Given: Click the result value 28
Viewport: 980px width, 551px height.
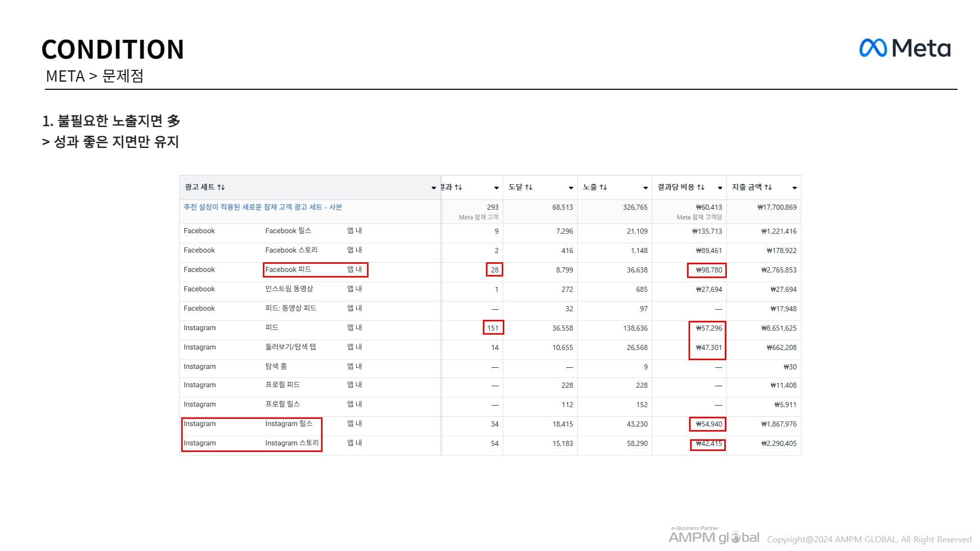Looking at the screenshot, I should pyautogui.click(x=495, y=270).
